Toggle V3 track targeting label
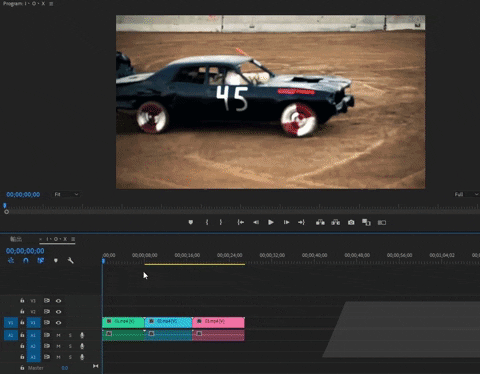Viewport: 480px width, 374px height. [33, 301]
